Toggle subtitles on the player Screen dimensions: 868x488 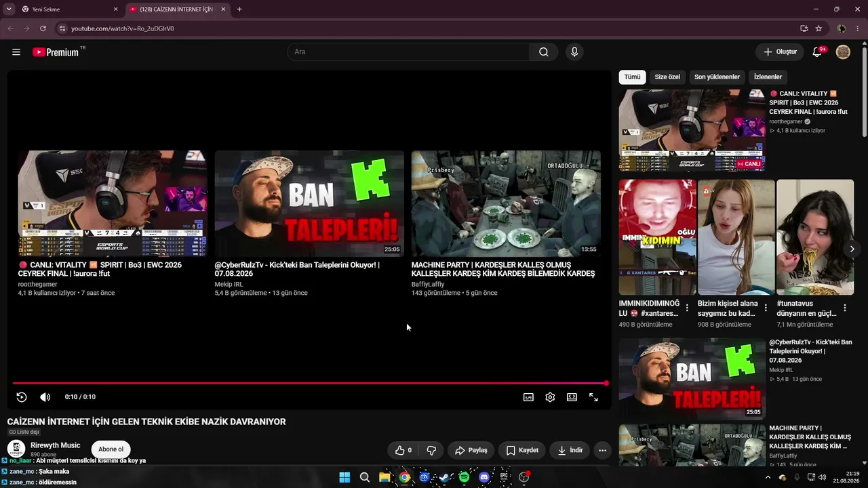coord(528,397)
